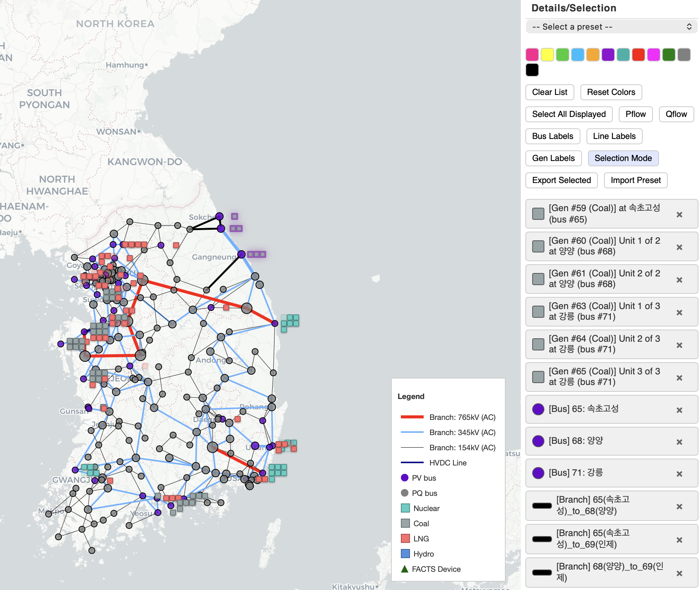The image size is (700, 590).
Task: Toggle Selection Mode
Action: 623,158
